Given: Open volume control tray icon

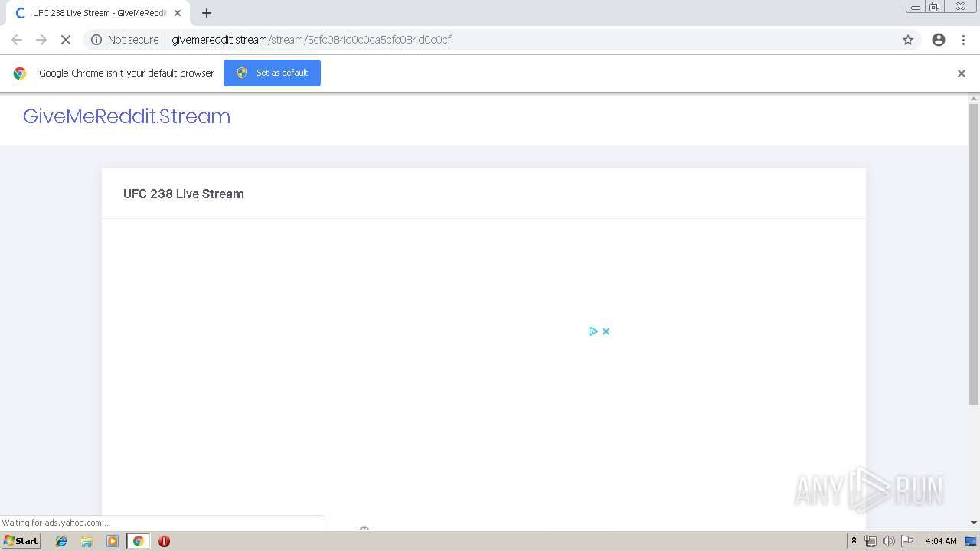Looking at the screenshot, I should 889,541.
